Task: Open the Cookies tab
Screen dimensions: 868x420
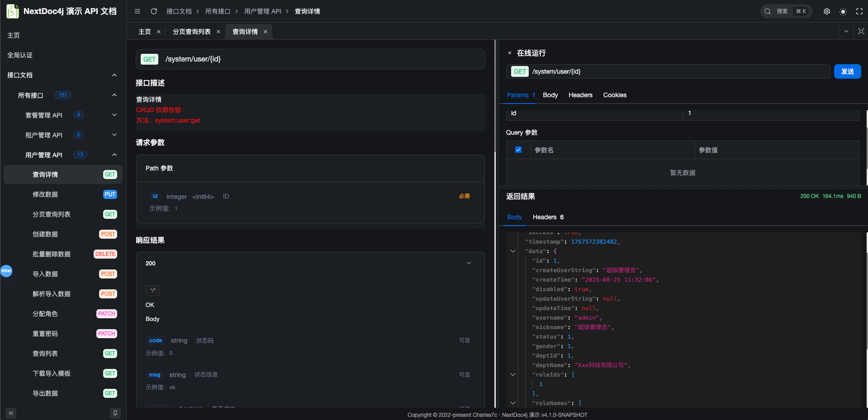Action: [x=615, y=95]
